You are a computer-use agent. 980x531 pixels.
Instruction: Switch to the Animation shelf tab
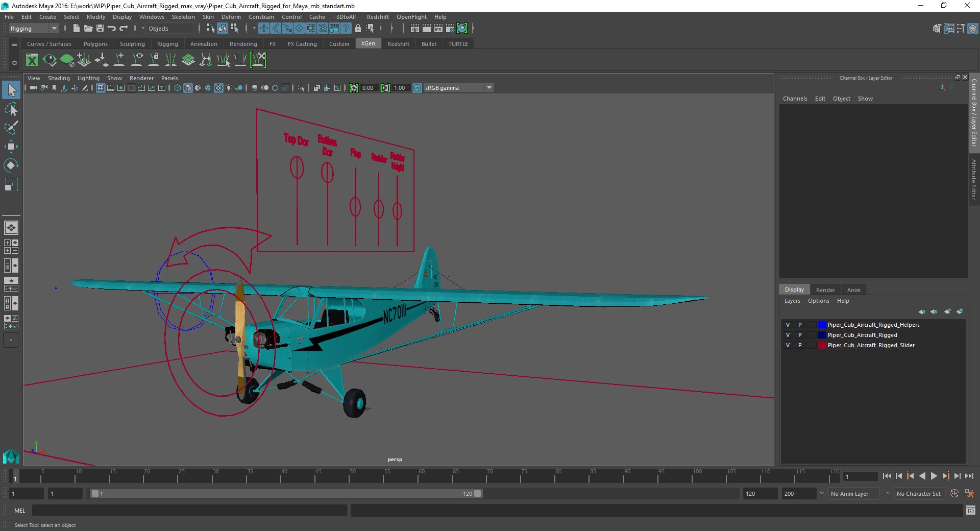[204, 44]
